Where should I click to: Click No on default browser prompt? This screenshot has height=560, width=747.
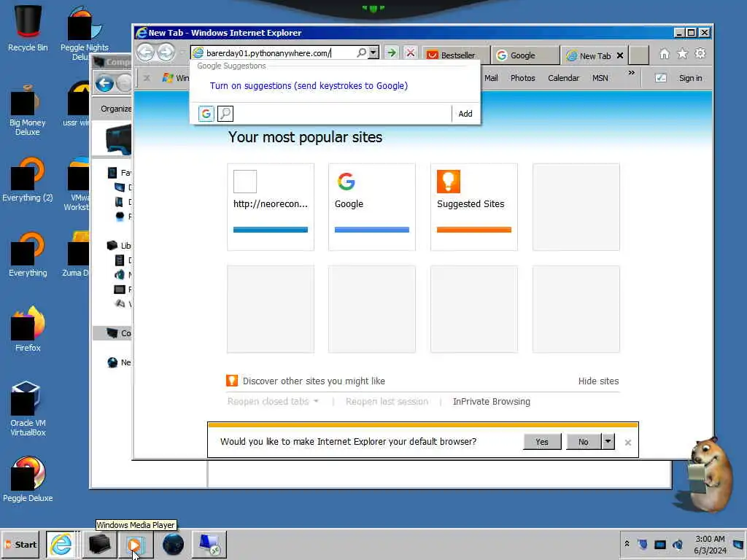584,441
